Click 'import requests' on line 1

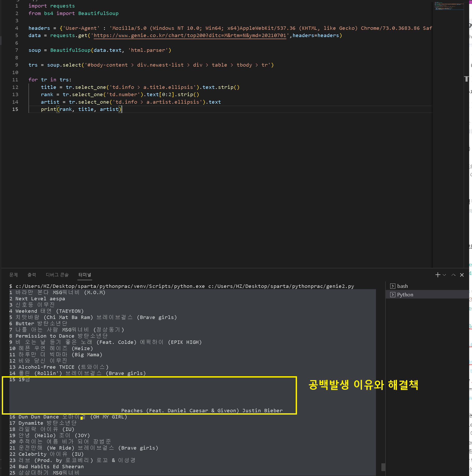[x=52, y=6]
